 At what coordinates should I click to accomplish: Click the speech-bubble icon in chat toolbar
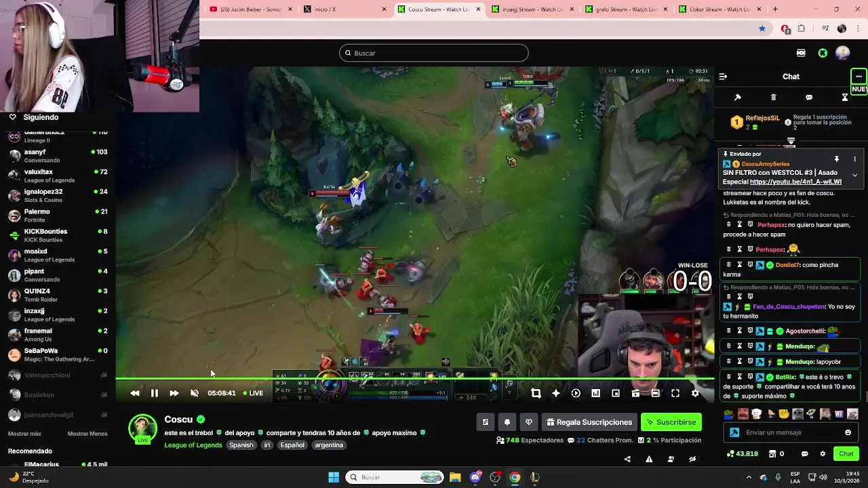[809, 98]
